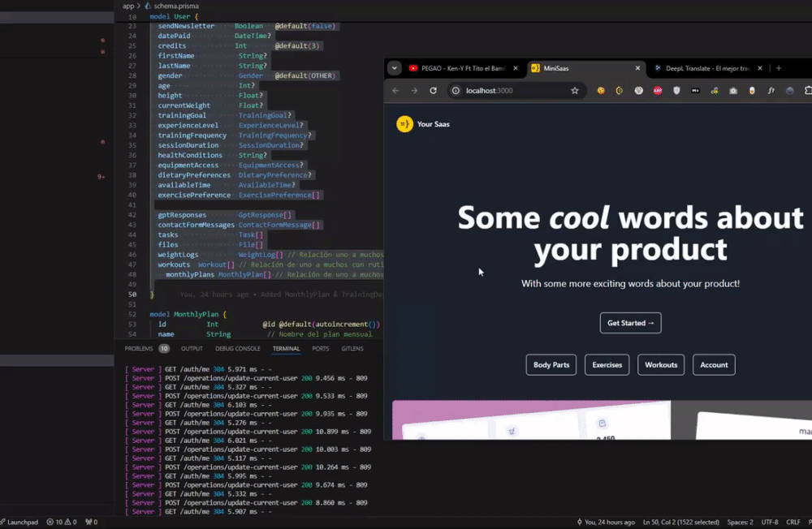
Task: Change Spaces: 2 indentation setting
Action: (x=740, y=523)
